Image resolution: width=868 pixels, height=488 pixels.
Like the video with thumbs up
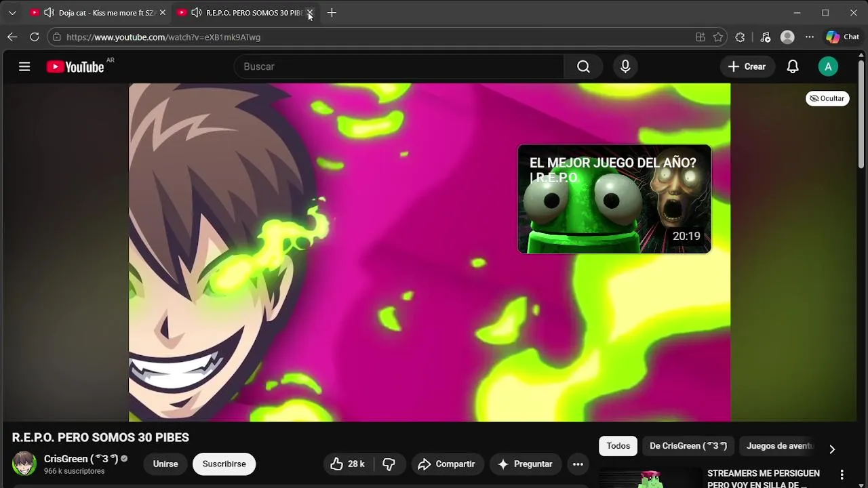pos(348,464)
